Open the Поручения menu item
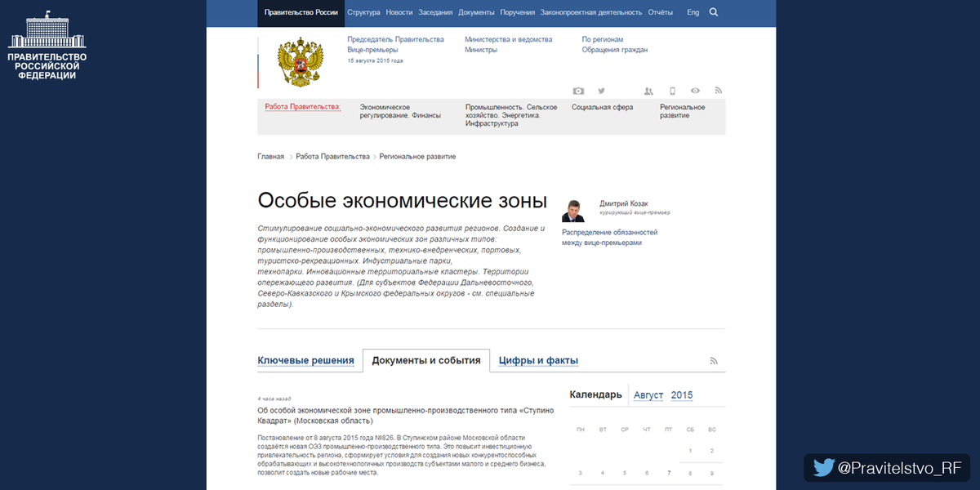Viewport: 980px width, 490px height. [518, 13]
